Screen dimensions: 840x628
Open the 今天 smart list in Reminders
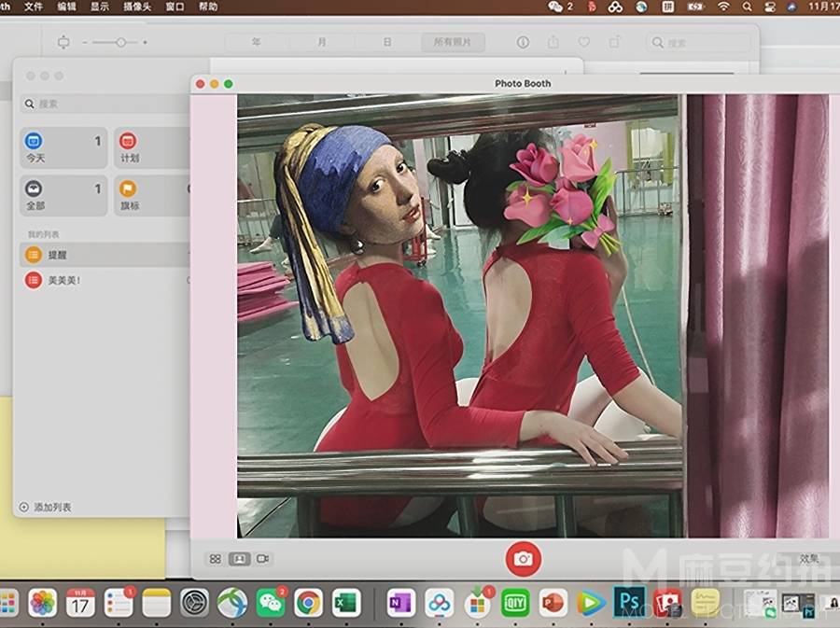63,147
